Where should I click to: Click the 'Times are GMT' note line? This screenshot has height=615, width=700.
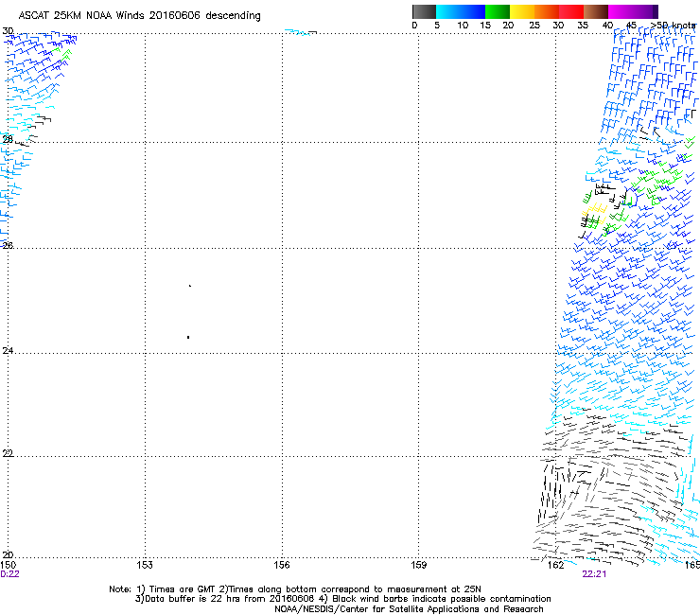(x=295, y=589)
